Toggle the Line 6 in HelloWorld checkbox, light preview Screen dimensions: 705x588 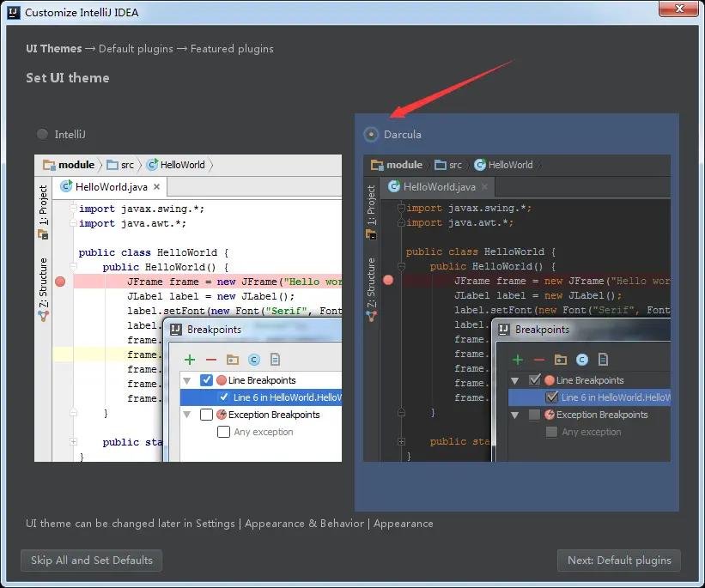(x=223, y=397)
